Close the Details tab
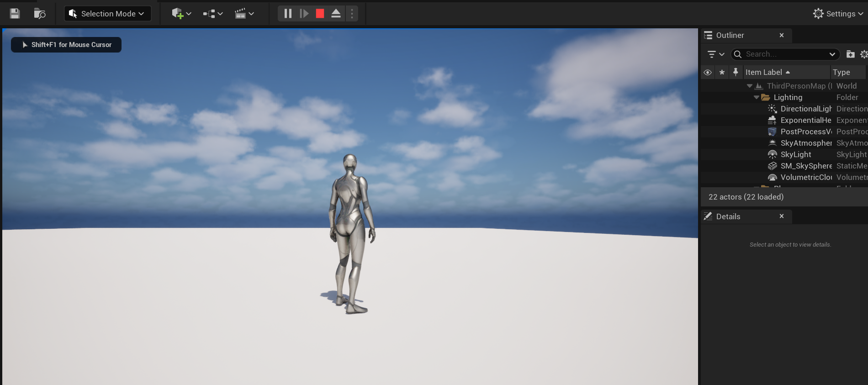This screenshot has height=385, width=868. tap(782, 216)
